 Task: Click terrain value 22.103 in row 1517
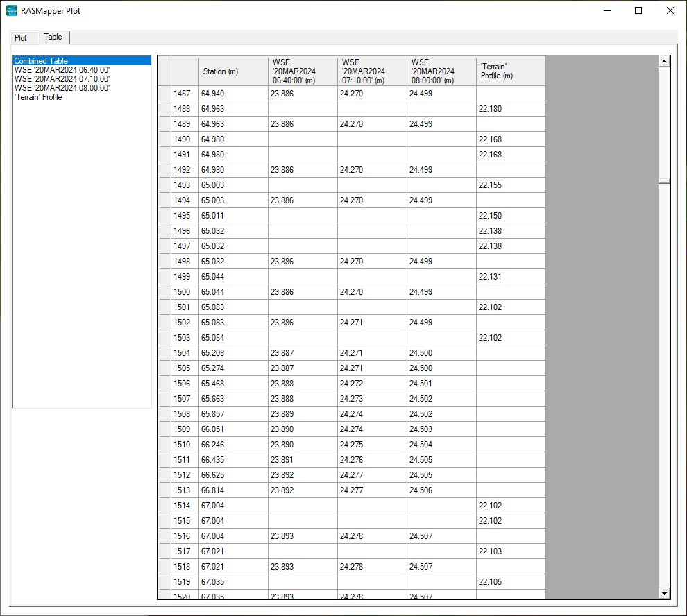(x=511, y=551)
